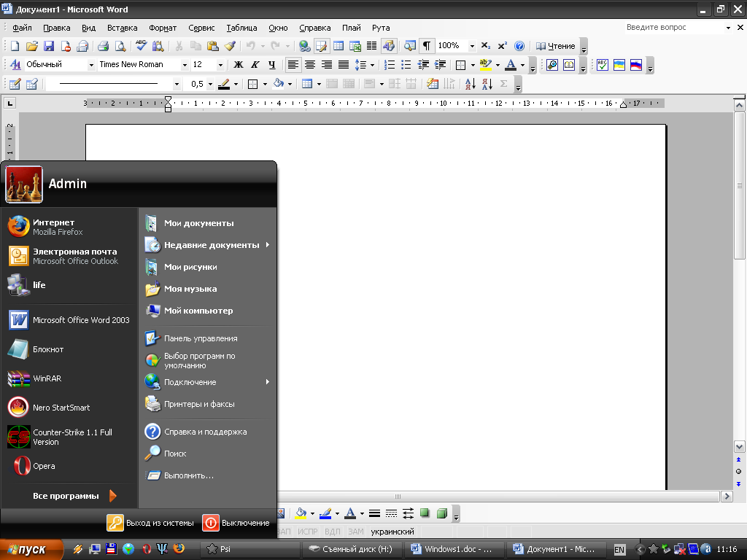Toggle the Draw Table pencil tool
The height and width of the screenshot is (560, 747).
(15, 85)
